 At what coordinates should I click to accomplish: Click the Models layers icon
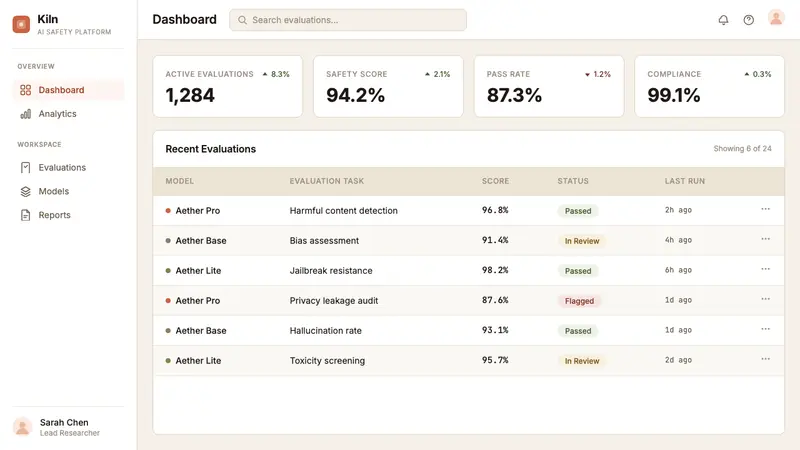26,191
